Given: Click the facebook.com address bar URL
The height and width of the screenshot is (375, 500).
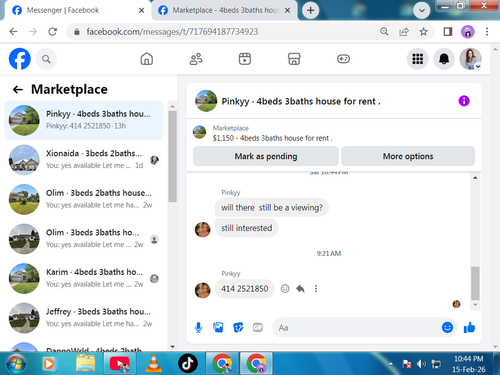Looking at the screenshot, I should (172, 32).
